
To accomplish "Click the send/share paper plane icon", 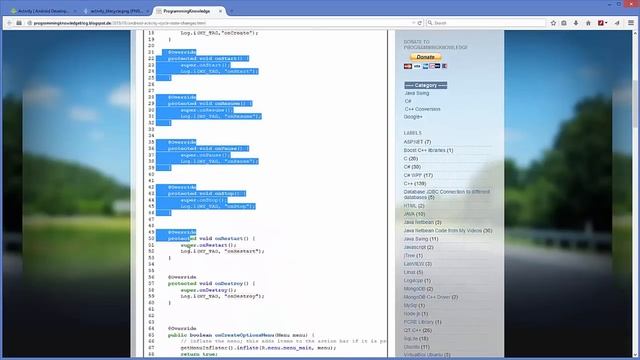I will tap(617, 23).
